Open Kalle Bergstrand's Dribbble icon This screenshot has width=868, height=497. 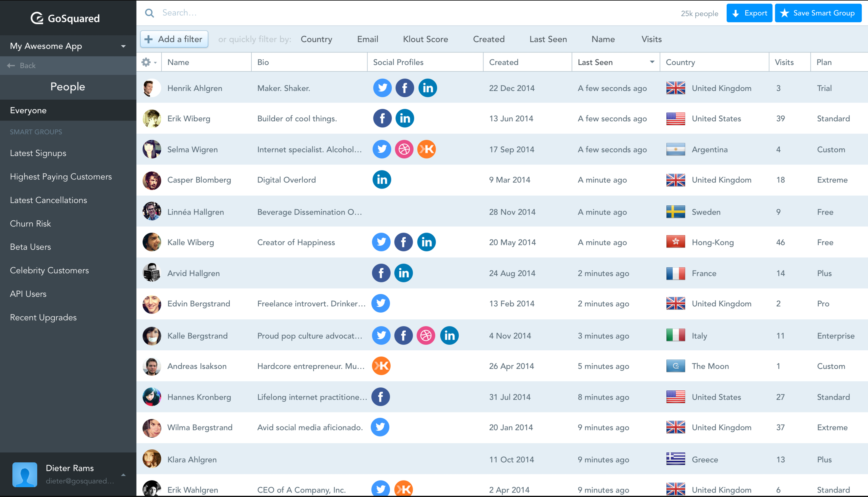click(x=426, y=336)
